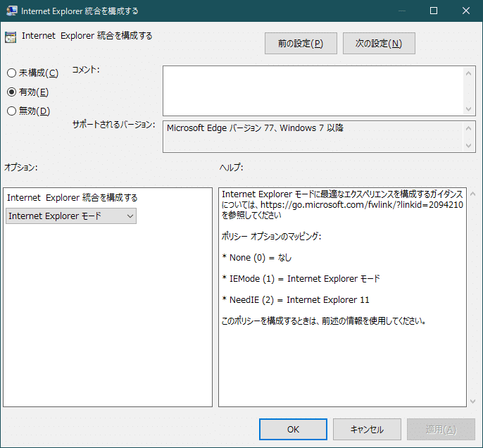Screen dimensions: 483x448
Task: Click the 'IEMode (1)' help line
Action: (x=301, y=278)
